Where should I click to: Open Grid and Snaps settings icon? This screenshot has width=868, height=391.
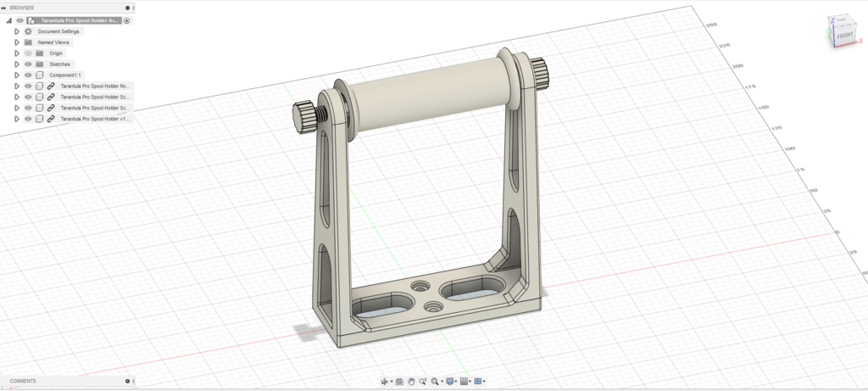pos(464,382)
